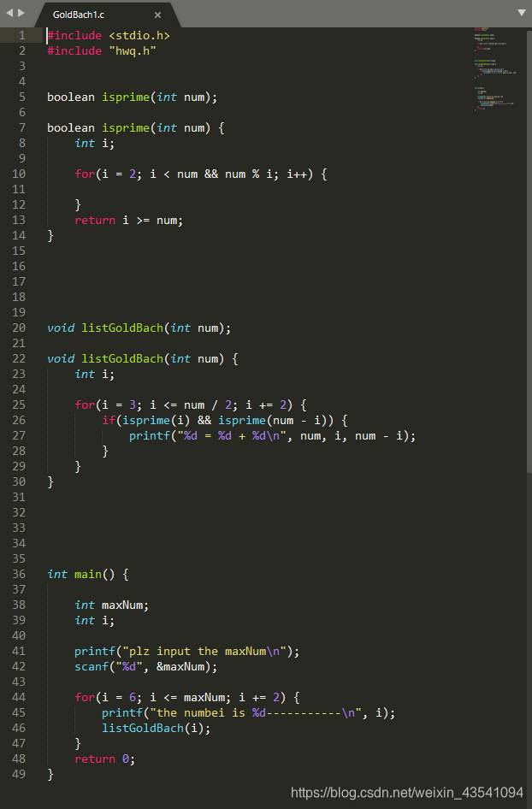Click line number 1 in gutter
Viewport: 532px width, 809px height.
[21, 35]
